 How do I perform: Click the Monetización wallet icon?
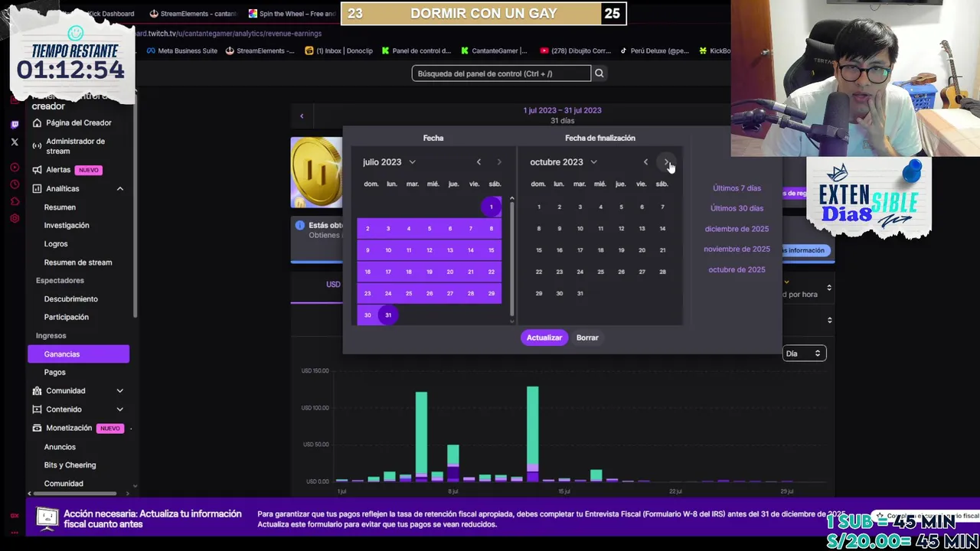(x=37, y=428)
